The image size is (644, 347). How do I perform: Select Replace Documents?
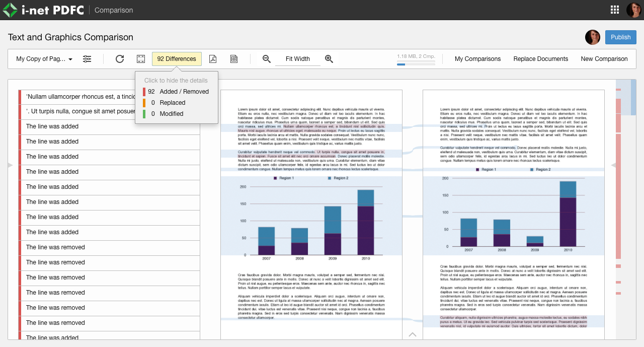[541, 59]
